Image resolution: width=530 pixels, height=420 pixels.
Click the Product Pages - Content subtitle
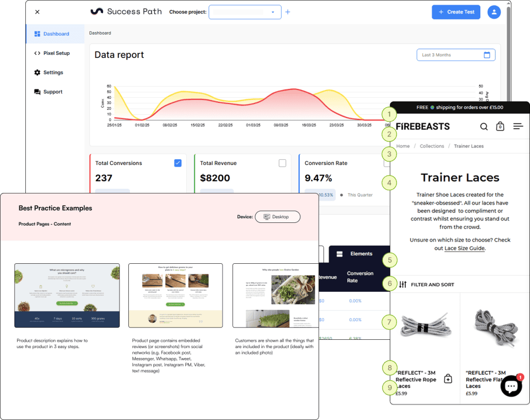pos(45,224)
